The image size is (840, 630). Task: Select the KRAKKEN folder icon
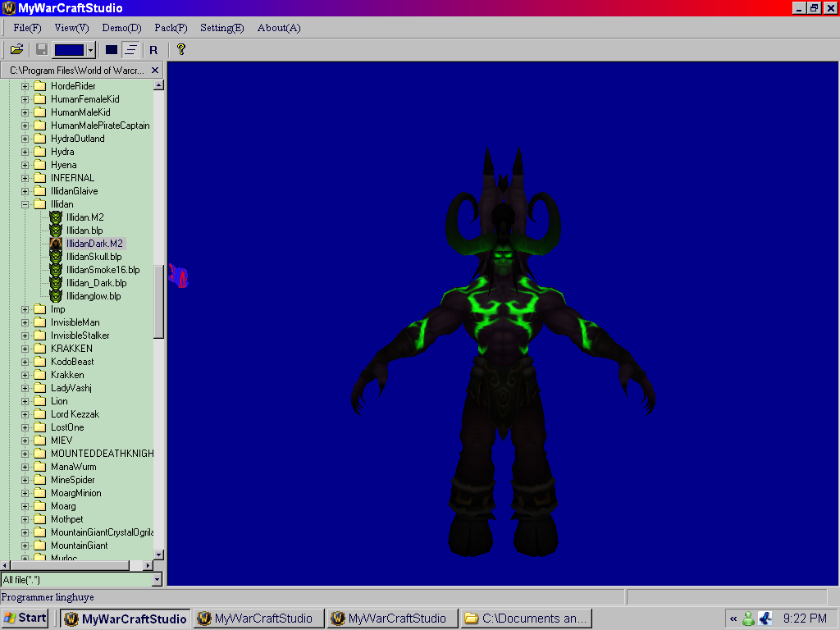[39, 348]
